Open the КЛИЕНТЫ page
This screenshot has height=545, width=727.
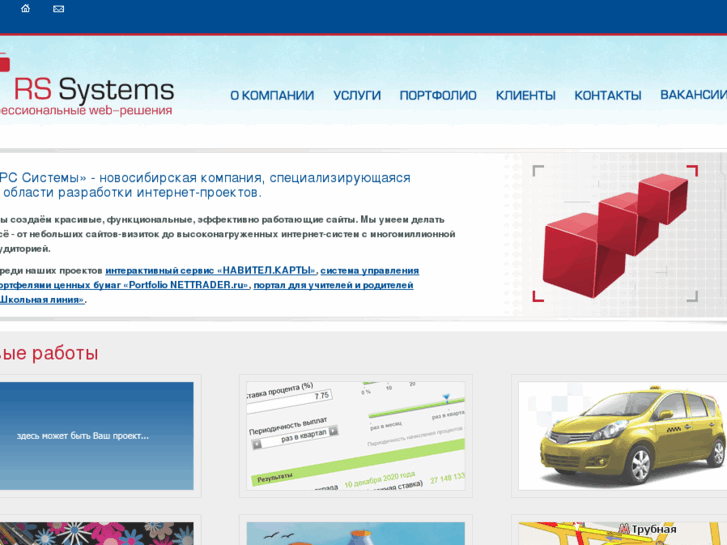(525, 96)
